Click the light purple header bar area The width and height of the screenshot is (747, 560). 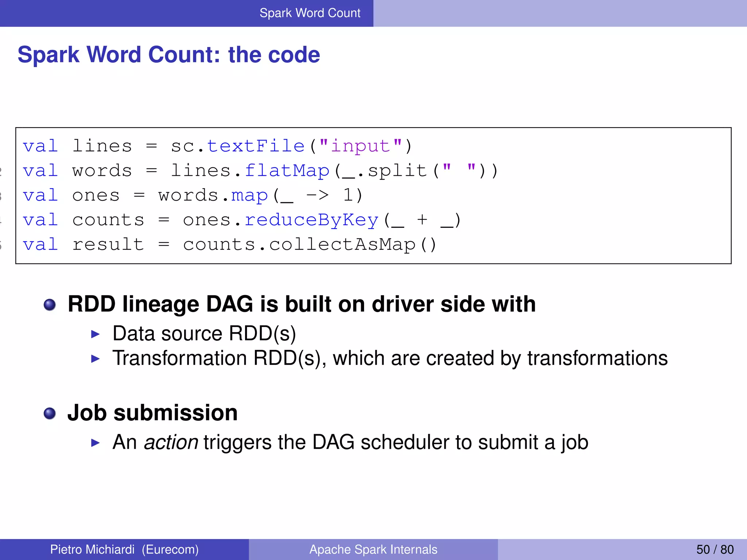tap(560, 13)
